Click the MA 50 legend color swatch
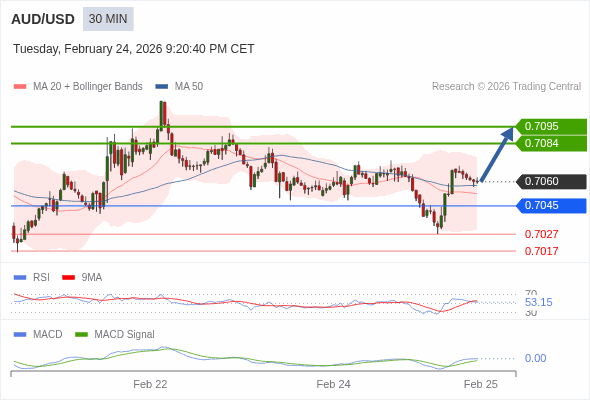The height and width of the screenshot is (400, 590). (x=162, y=87)
